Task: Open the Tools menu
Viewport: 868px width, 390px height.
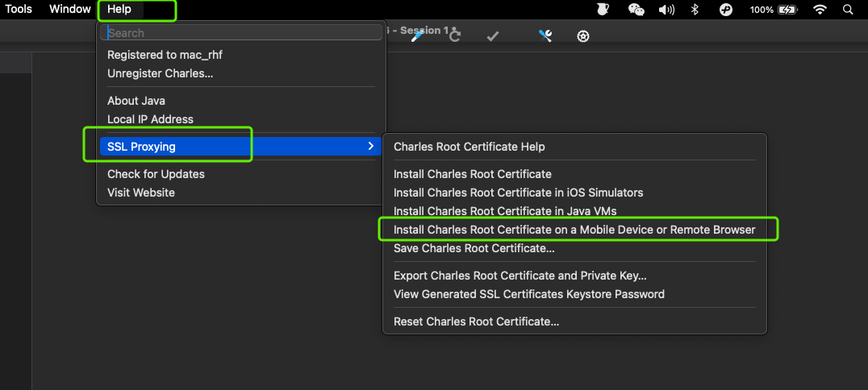Action: [19, 9]
